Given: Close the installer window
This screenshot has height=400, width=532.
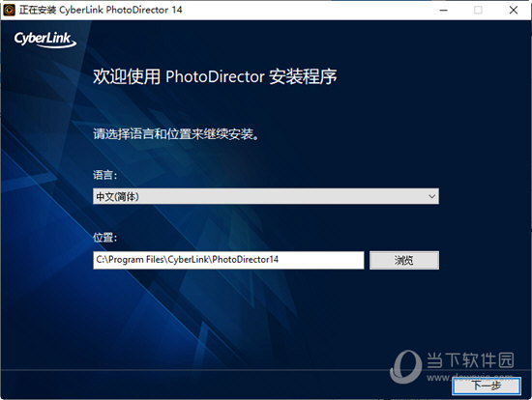Looking at the screenshot, I should tap(514, 10).
